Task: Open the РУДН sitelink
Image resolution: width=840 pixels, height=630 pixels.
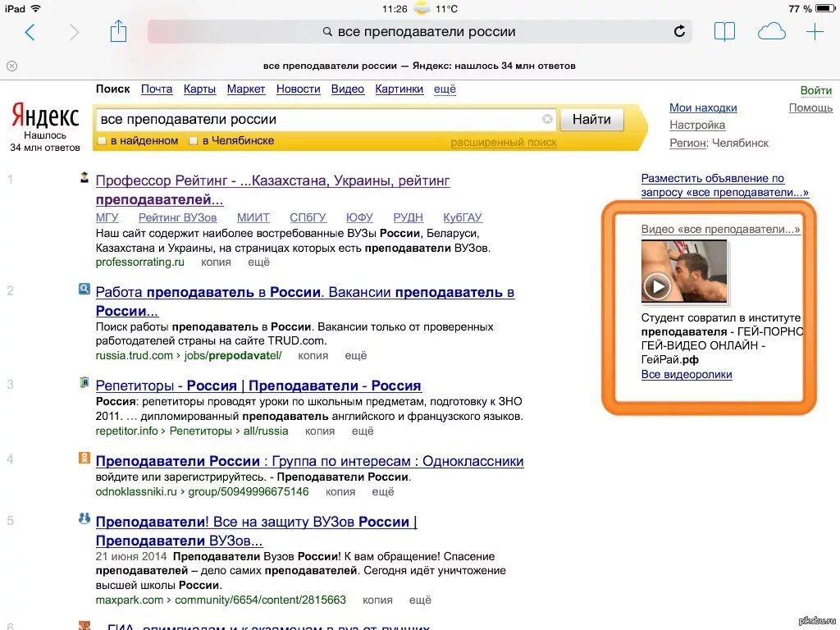Action: [x=408, y=217]
